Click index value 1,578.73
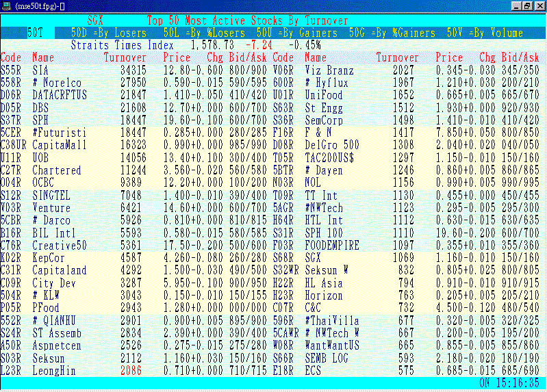Image resolution: width=547 pixels, height=392 pixels. pos(212,45)
